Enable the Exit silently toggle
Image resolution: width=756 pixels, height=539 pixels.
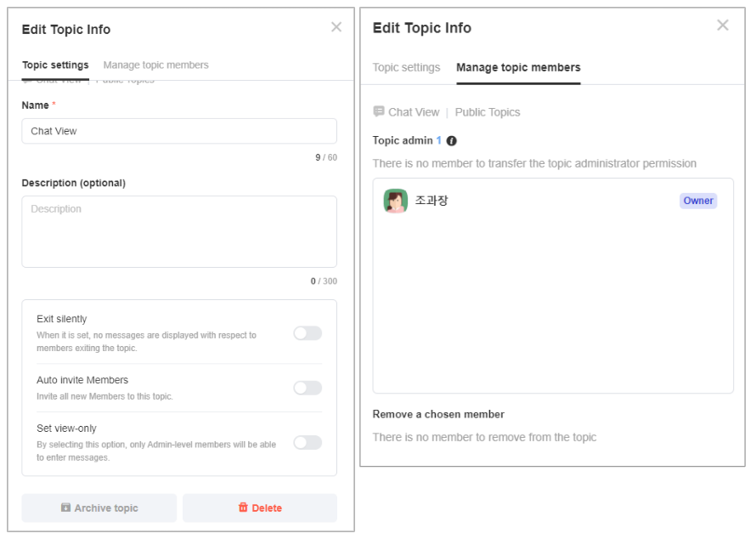[307, 333]
